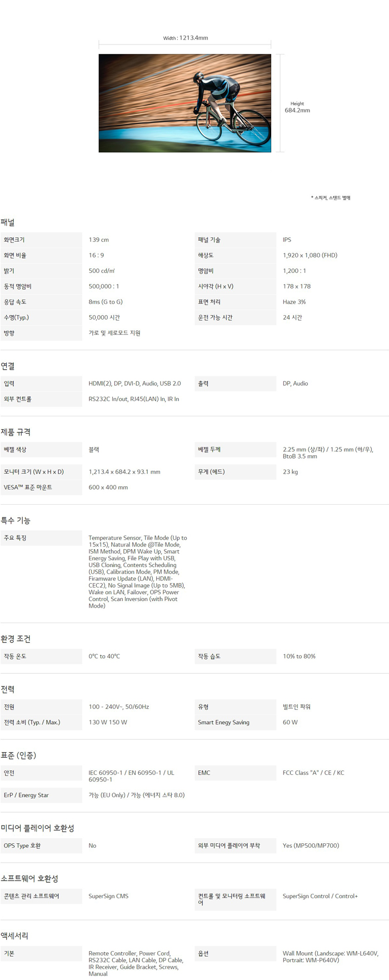Select the 액세서리 section heading
Screen dimensions: 389x980
[x=14, y=936]
